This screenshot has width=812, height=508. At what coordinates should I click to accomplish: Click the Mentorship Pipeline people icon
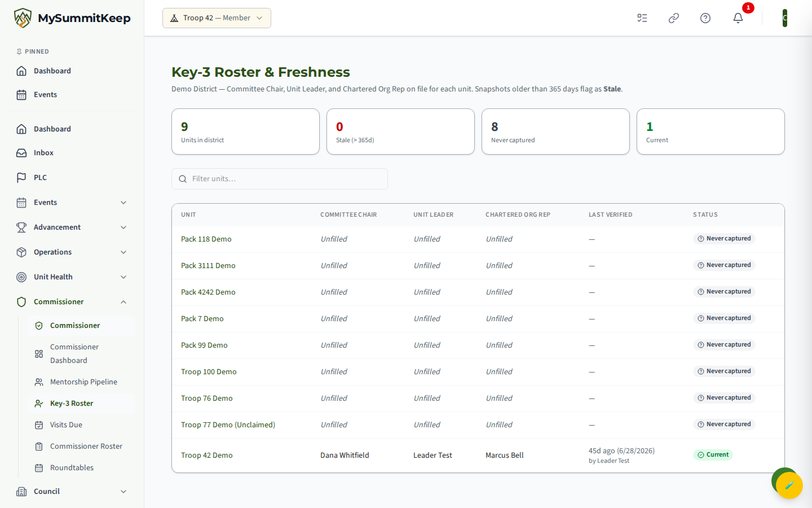click(39, 382)
